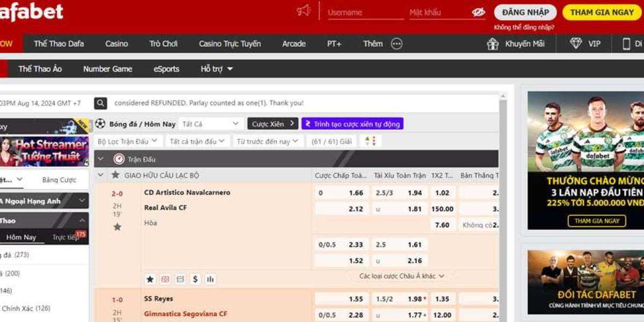Open the Không thể đăng nhập? link
644x322 pixels.
[x=524, y=27]
